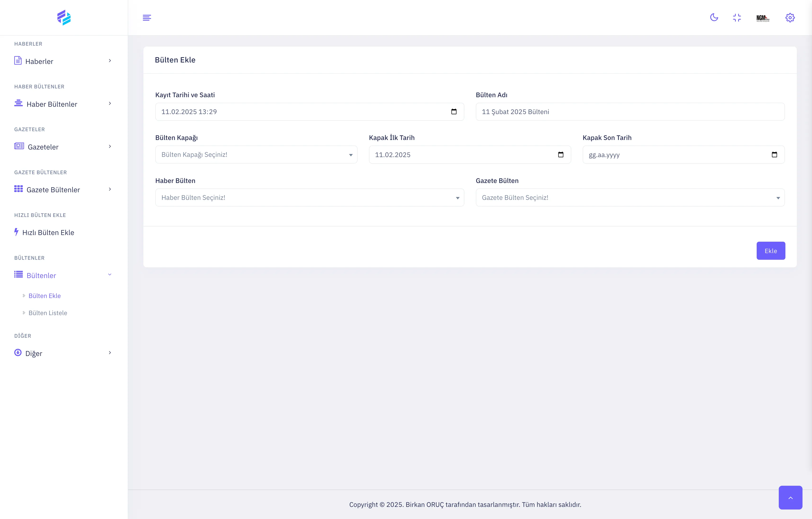Select Bülten Listele submenu item
The height and width of the screenshot is (519, 812).
(47, 313)
